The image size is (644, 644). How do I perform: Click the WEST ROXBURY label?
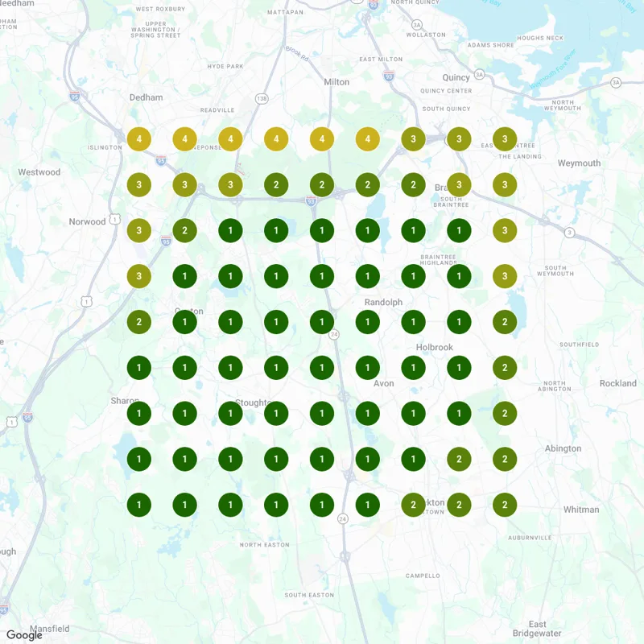160,9
